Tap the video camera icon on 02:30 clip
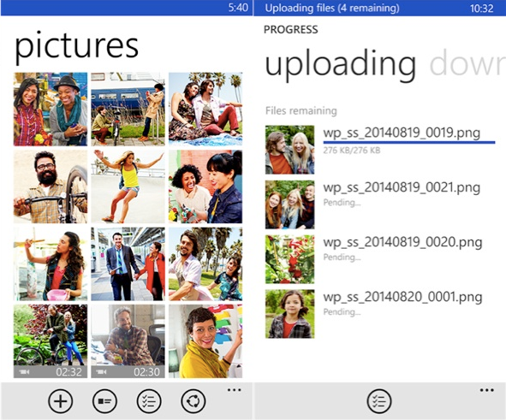 [102, 372]
